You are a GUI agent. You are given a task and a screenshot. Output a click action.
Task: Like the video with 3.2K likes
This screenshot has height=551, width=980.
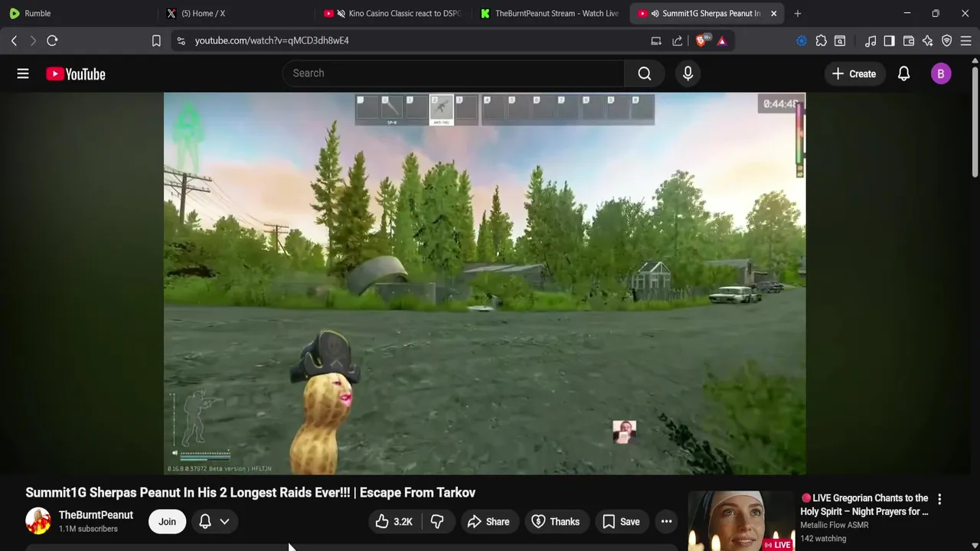(x=394, y=522)
